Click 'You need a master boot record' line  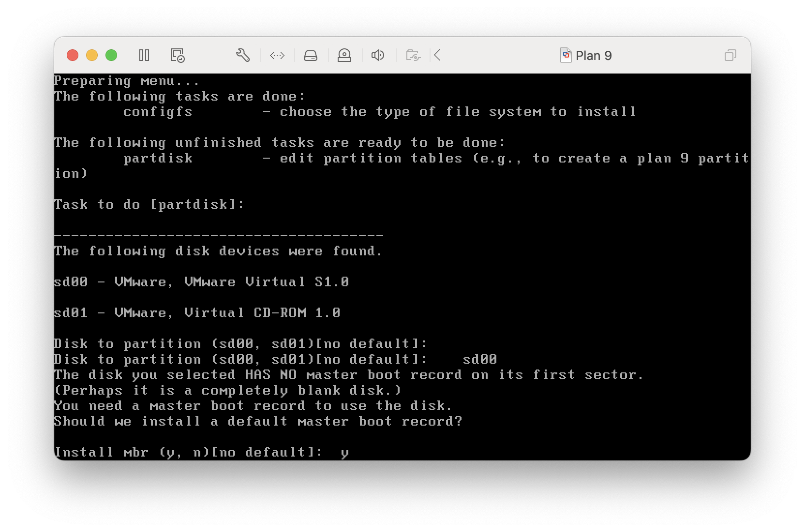[253, 406]
